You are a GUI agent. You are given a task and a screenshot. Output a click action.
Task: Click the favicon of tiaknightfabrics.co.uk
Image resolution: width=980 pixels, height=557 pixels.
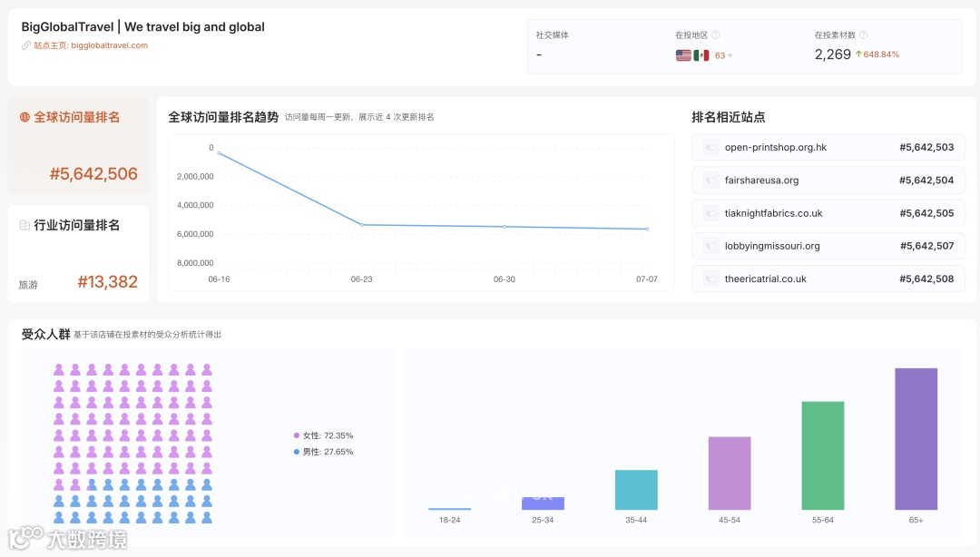(x=710, y=213)
